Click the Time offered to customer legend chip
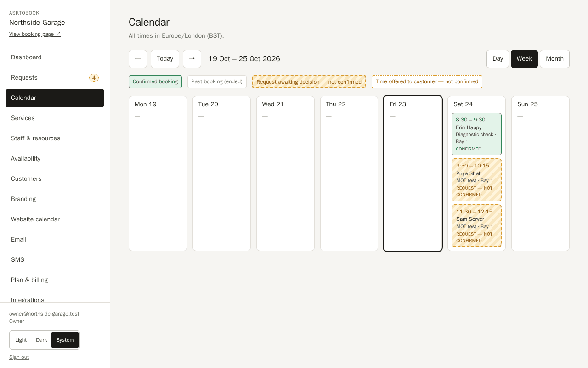The width and height of the screenshot is (588, 368). tap(427, 82)
